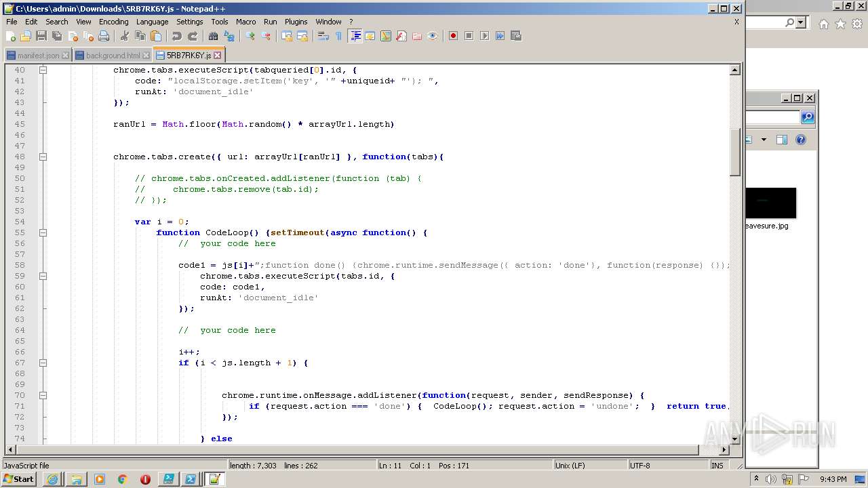868x488 pixels.
Task: Open Internet Explorer's home page icon
Action: pos(823,24)
